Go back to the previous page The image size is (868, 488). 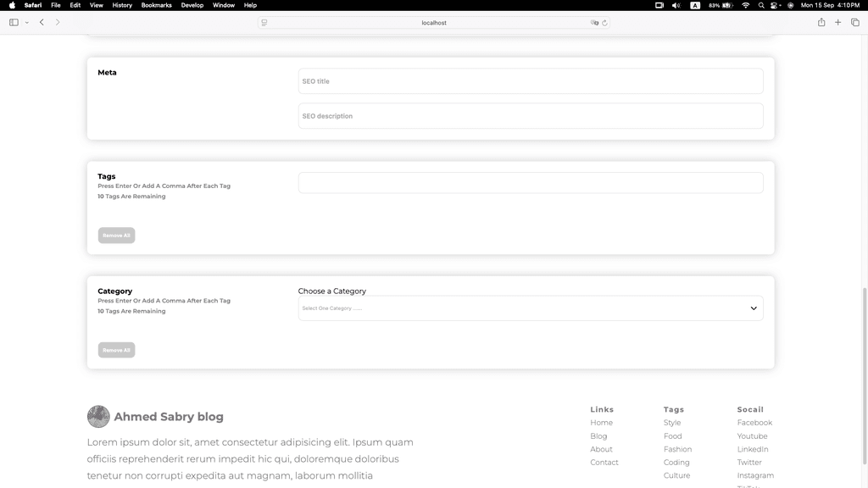[x=42, y=23]
